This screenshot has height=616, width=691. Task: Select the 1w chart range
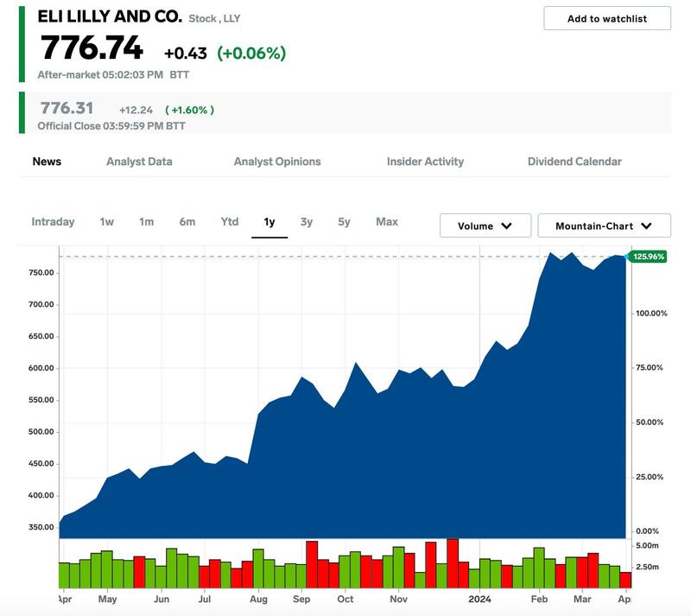106,222
